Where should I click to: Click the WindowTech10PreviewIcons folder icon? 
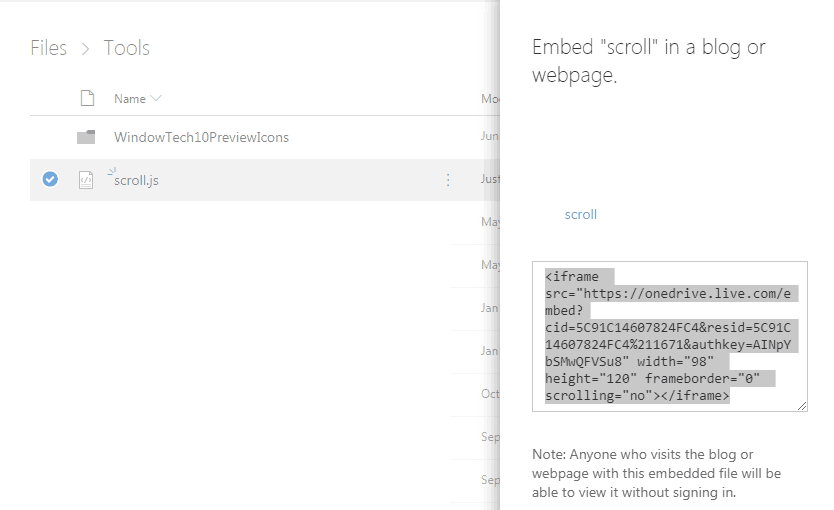(x=86, y=137)
